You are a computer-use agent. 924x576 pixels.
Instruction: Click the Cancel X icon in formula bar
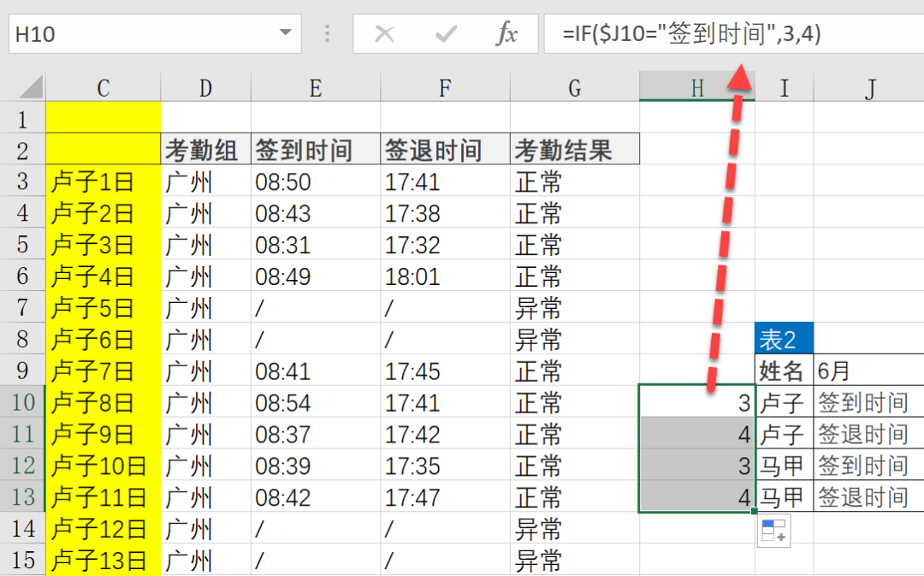pyautogui.click(x=385, y=33)
